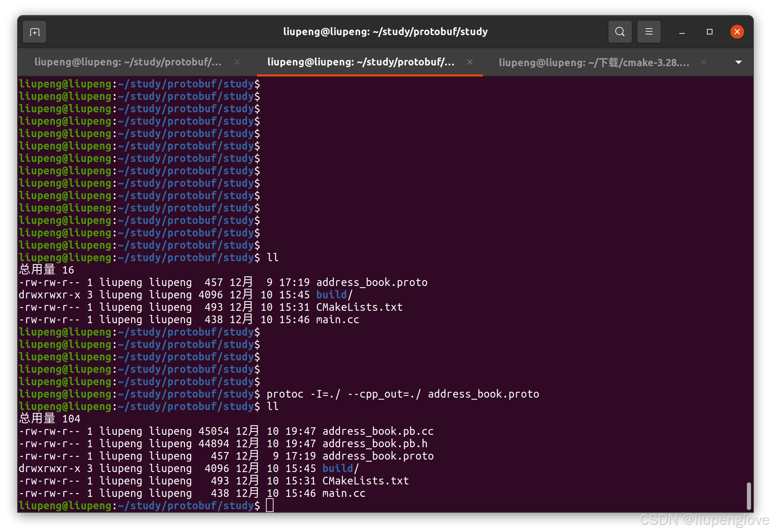This screenshot has height=532, width=771.
Task: Click last main.cc file name
Action: click(x=344, y=493)
